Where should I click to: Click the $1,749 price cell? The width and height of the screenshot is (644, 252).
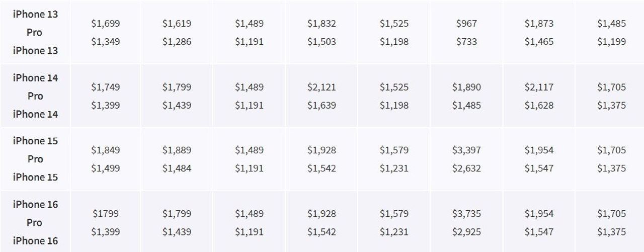click(x=106, y=87)
